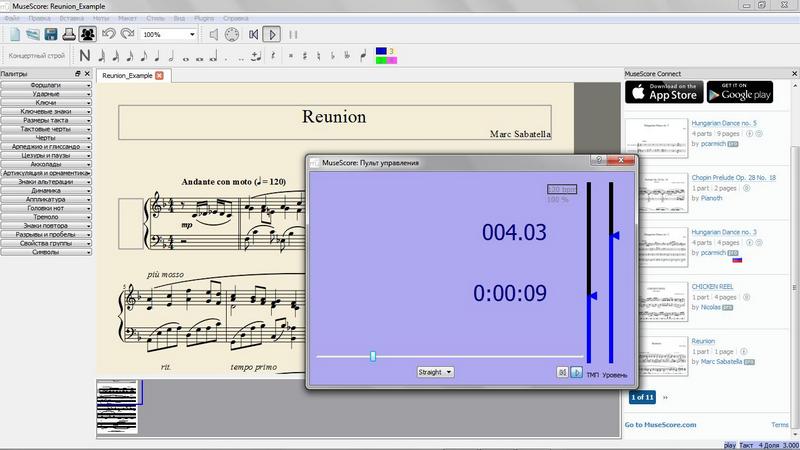Screen dimensions: 800x450
Task: Click Go to MuseScore.com link
Action: tap(660, 424)
